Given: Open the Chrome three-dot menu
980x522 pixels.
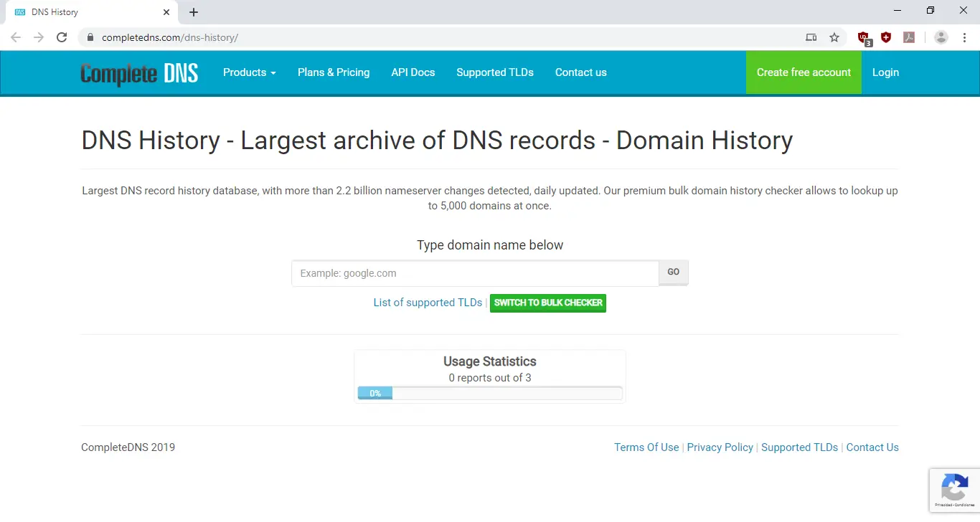Looking at the screenshot, I should 964,37.
